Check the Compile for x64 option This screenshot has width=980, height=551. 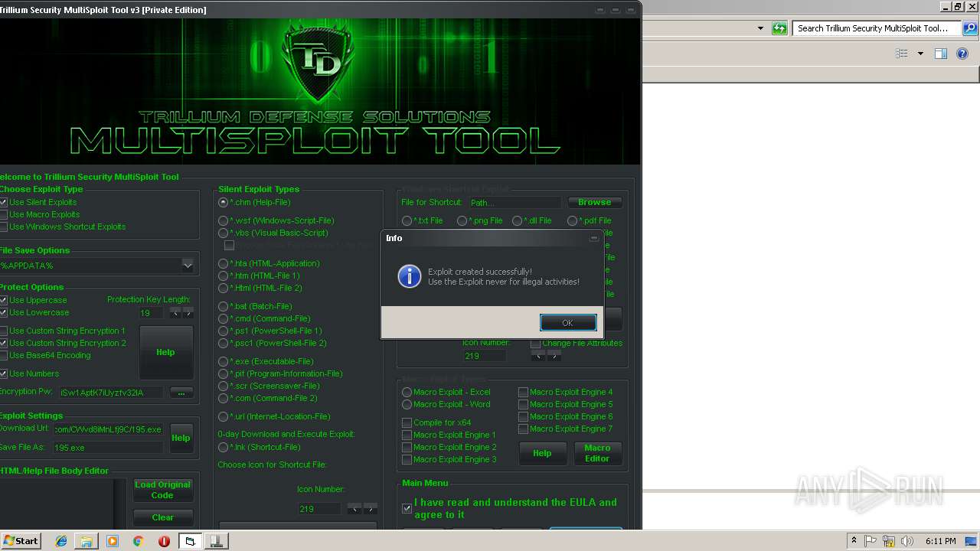(407, 422)
